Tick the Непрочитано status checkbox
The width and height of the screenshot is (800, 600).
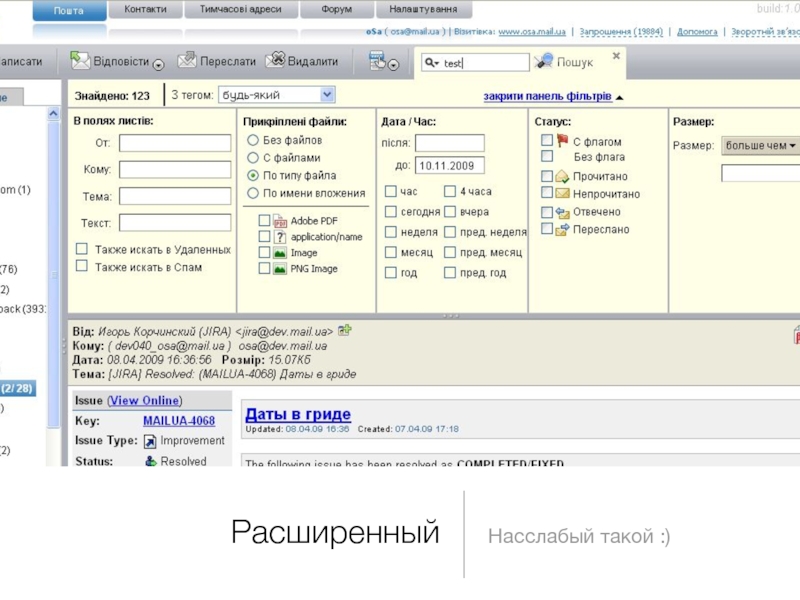coord(547,194)
